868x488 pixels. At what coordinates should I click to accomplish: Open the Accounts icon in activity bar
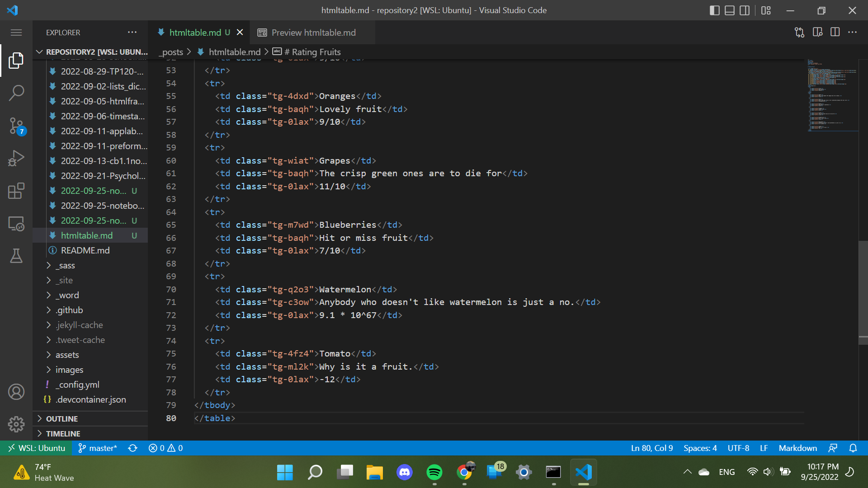(x=16, y=392)
